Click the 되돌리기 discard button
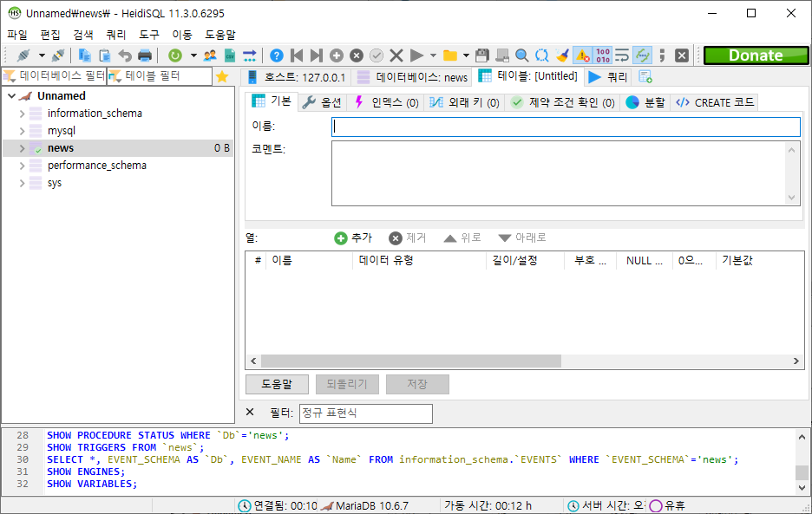Screen dimensions: 812x514 [x=347, y=384]
